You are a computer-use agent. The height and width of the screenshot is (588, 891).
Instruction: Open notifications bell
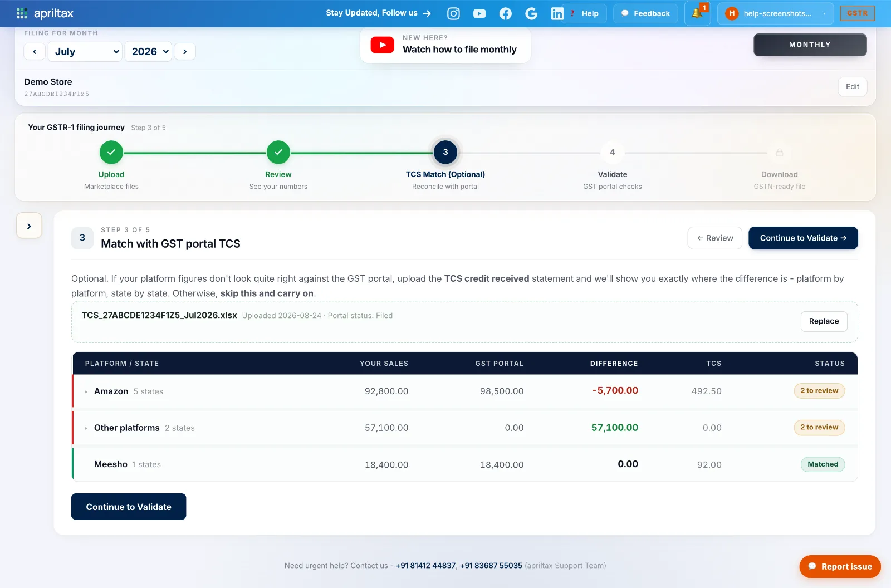coord(697,13)
